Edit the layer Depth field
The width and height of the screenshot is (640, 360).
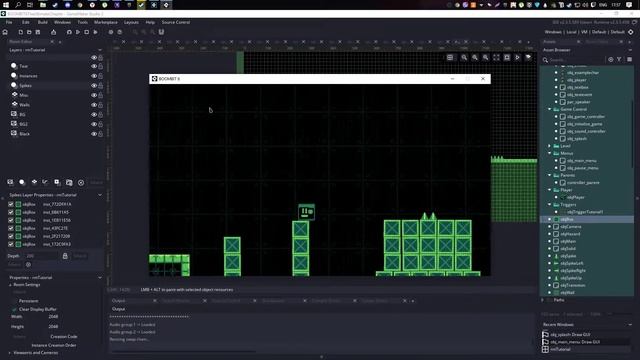pyautogui.click(x=42, y=256)
